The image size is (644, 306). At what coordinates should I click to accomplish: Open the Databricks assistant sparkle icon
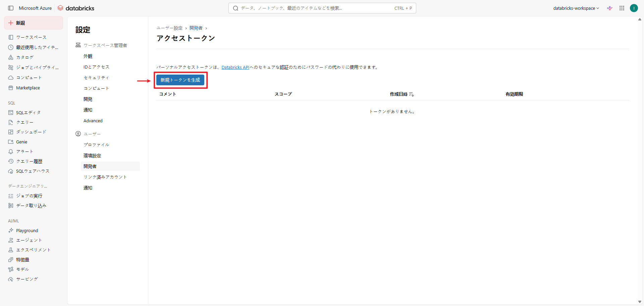(x=610, y=8)
